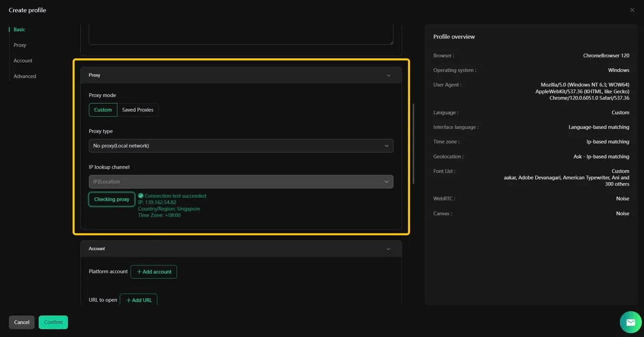Switch to the Saved Proxies option
Screen dimensions: 644x337
tap(137, 110)
